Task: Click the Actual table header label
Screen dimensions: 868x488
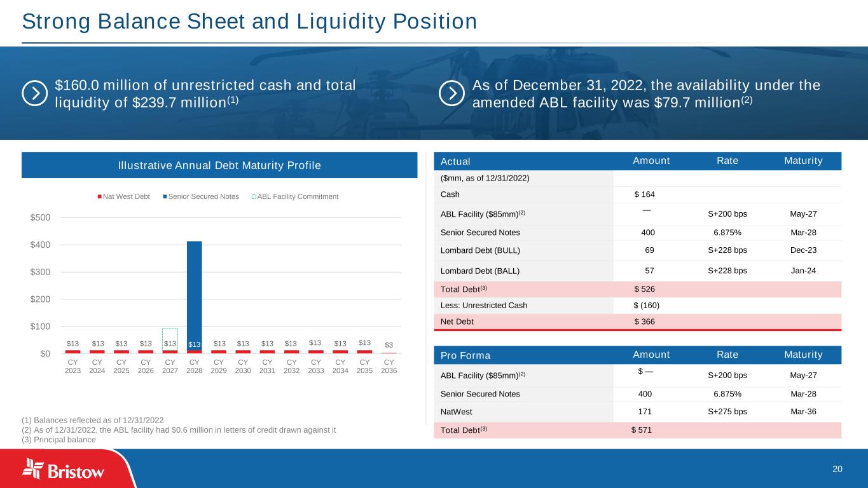Action: [455, 161]
